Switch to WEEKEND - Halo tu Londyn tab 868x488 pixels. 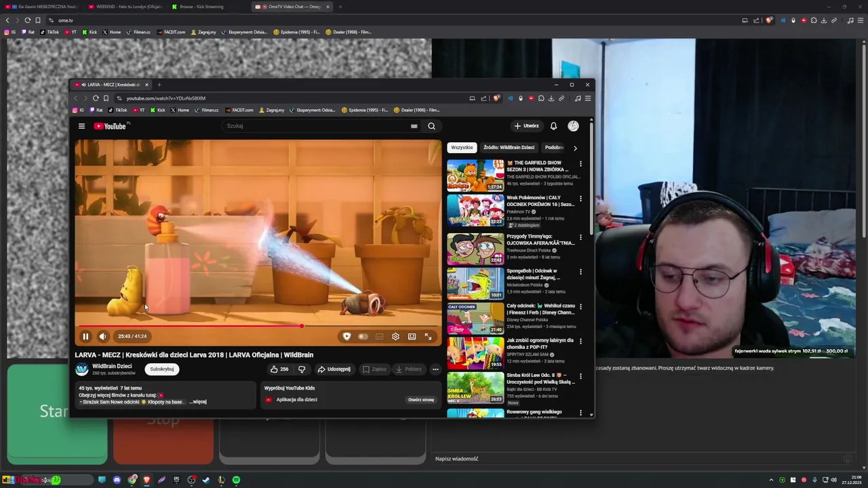pos(125,7)
